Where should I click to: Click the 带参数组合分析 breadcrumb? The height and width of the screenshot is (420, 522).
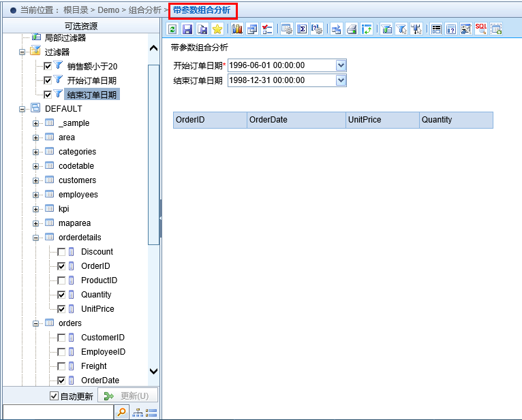(202, 10)
